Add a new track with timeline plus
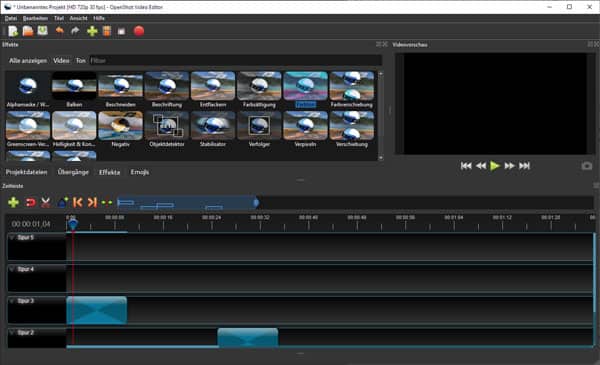The height and width of the screenshot is (365, 600). coord(13,202)
